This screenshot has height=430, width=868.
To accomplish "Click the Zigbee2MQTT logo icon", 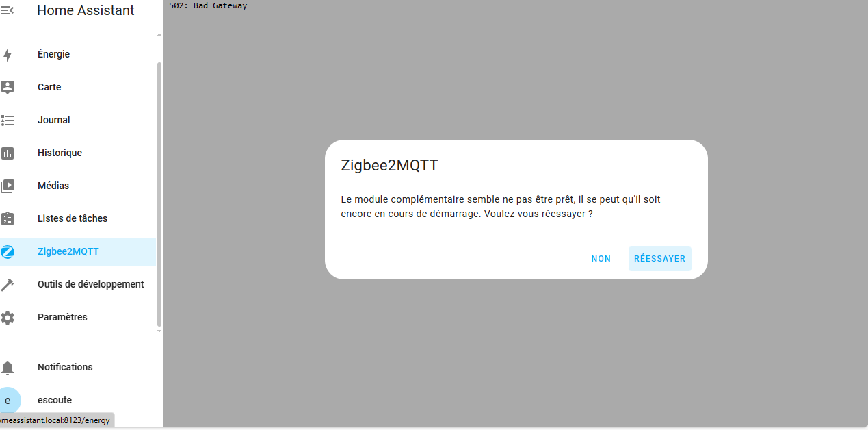I will point(8,251).
